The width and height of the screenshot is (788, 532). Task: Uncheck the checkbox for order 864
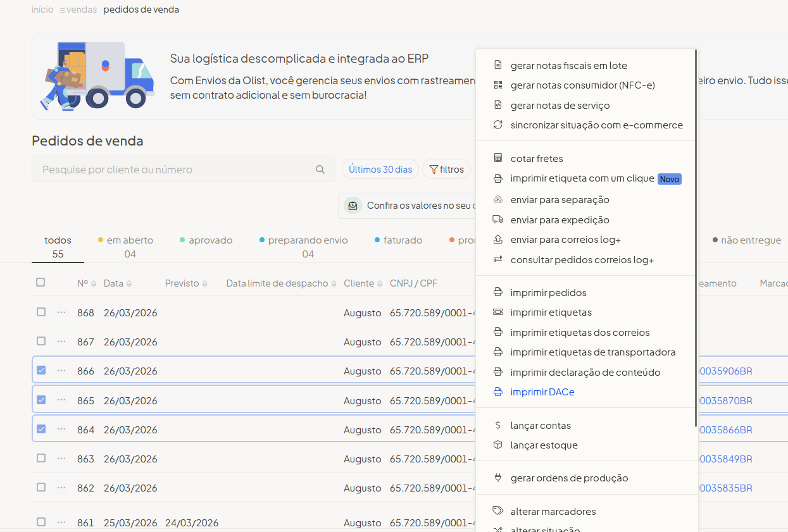pos(41,429)
